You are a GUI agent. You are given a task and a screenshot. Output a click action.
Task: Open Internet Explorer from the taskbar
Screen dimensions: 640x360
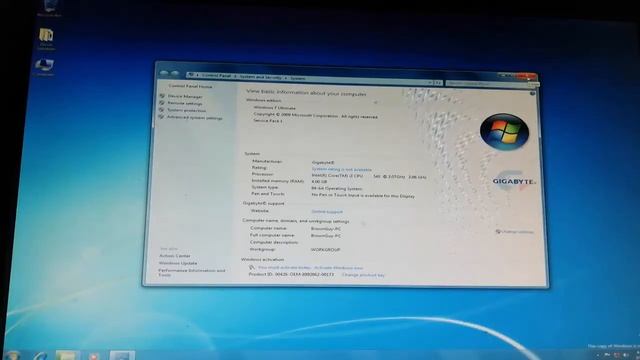click(40, 356)
